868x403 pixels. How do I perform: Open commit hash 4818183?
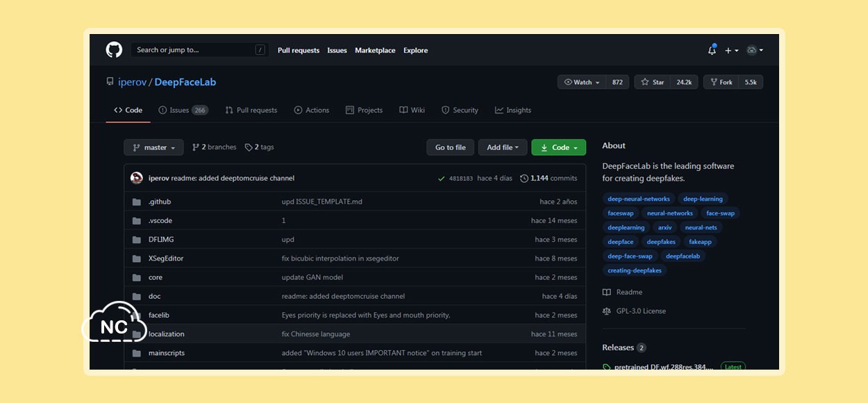coord(461,179)
